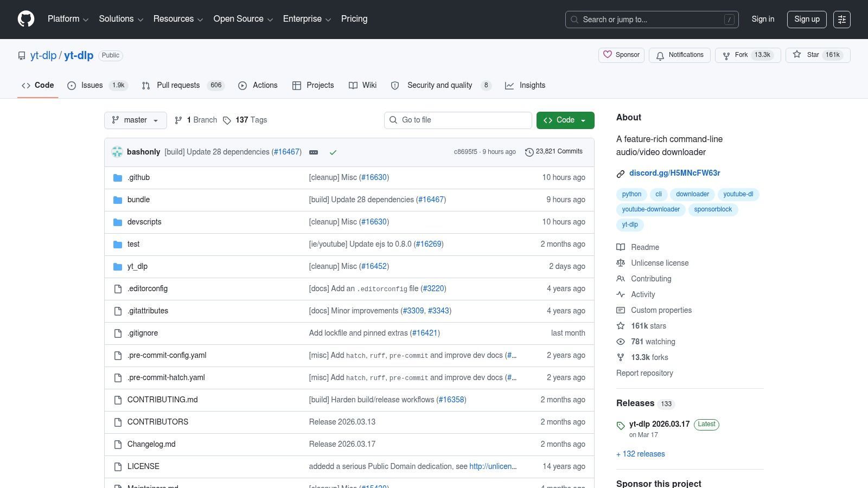The image size is (868, 488).
Task: Click the discord link chain icon
Action: click(621, 174)
